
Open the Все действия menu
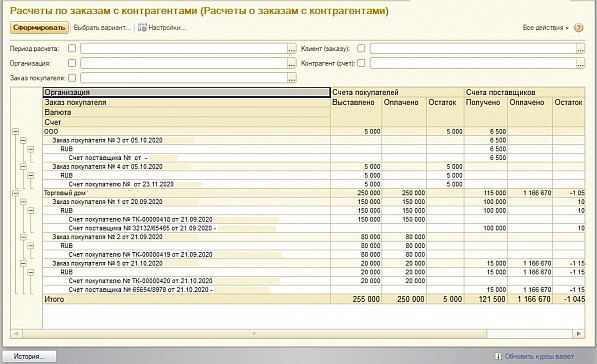tap(545, 28)
